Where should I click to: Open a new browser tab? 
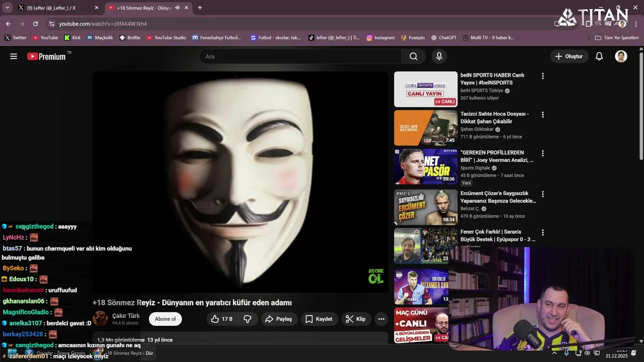pos(200,8)
